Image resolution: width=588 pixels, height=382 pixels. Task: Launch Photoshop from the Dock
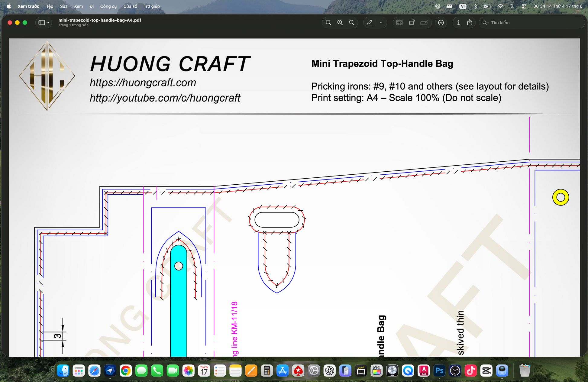tap(439, 371)
